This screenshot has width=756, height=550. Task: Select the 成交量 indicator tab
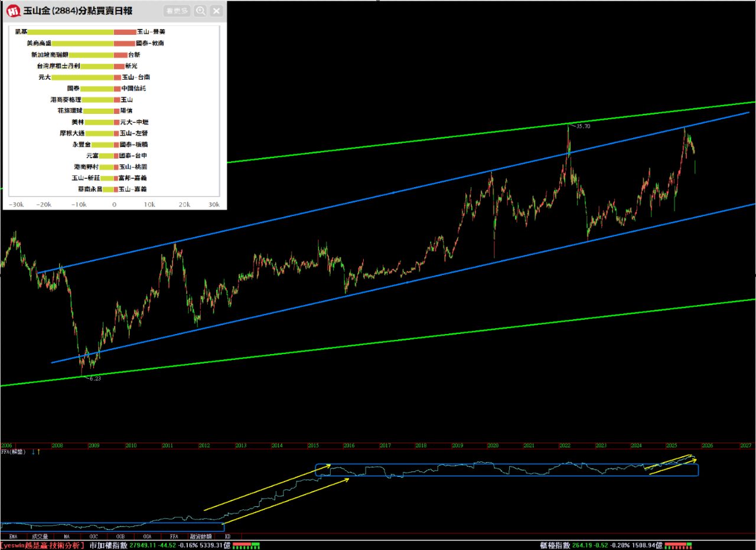tap(39, 536)
